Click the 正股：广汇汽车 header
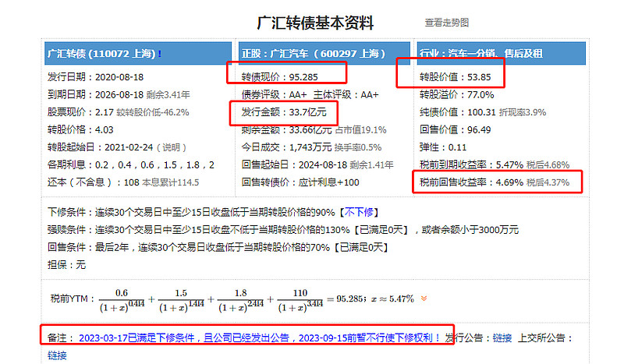This screenshot has height=364, width=624. pos(324,53)
